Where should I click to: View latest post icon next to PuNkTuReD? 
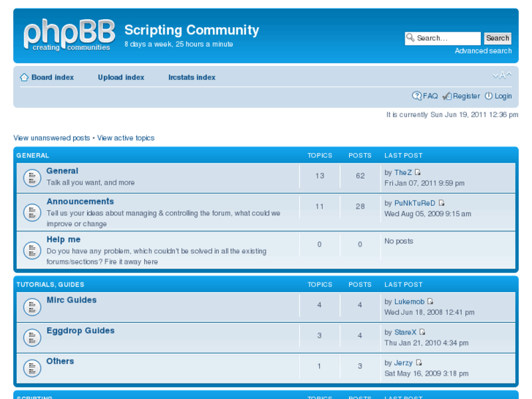pyautogui.click(x=441, y=203)
